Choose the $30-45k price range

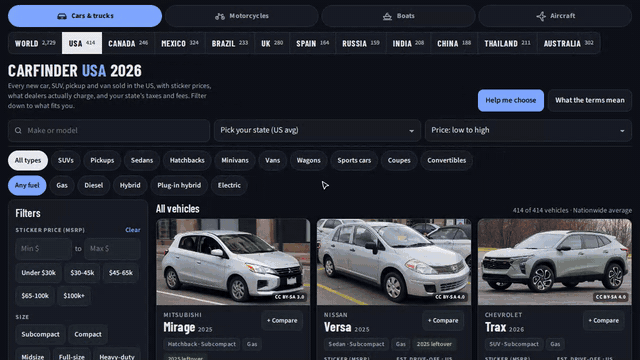pyautogui.click(x=82, y=273)
